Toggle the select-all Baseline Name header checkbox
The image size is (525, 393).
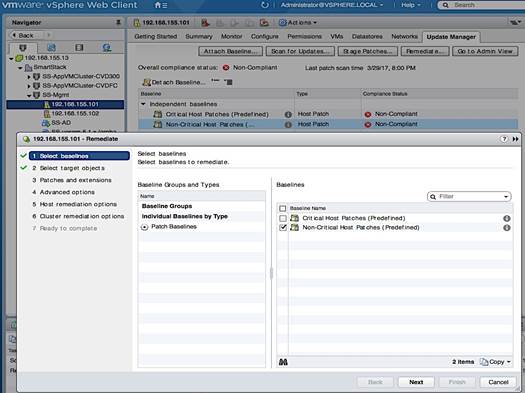click(x=283, y=208)
